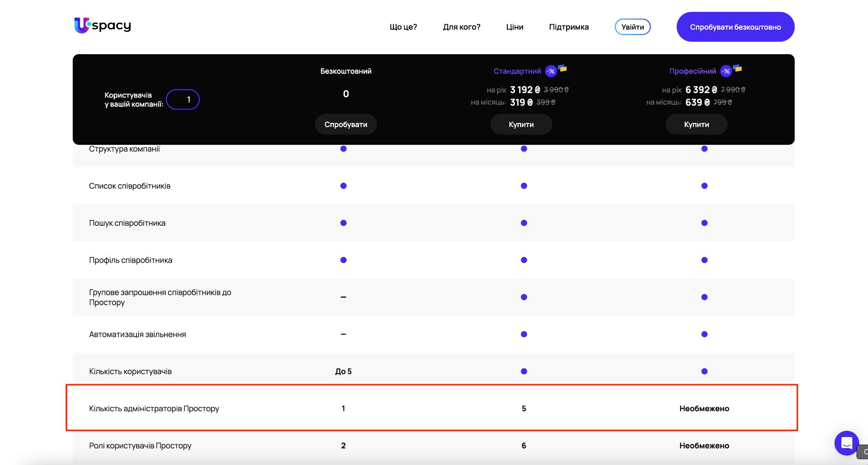Image resolution: width=868 pixels, height=465 pixels.
Task: Click the Кількість адміністраторів Простору row label
Action: (154, 409)
